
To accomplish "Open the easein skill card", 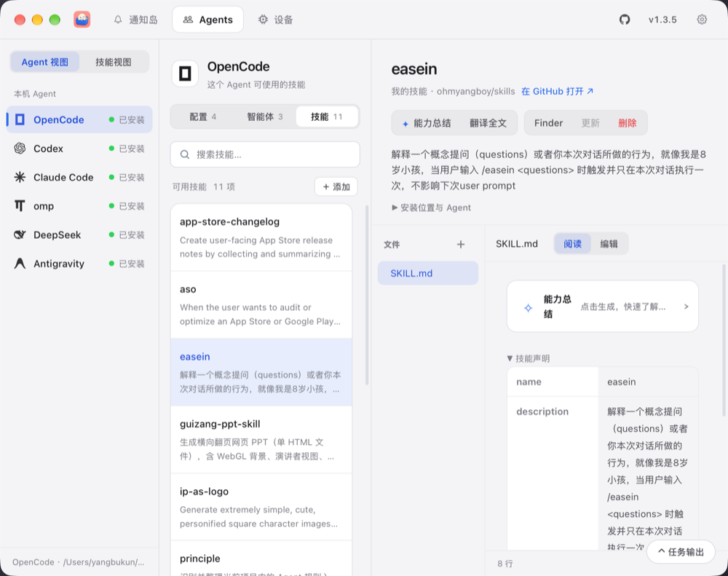I will (x=261, y=372).
